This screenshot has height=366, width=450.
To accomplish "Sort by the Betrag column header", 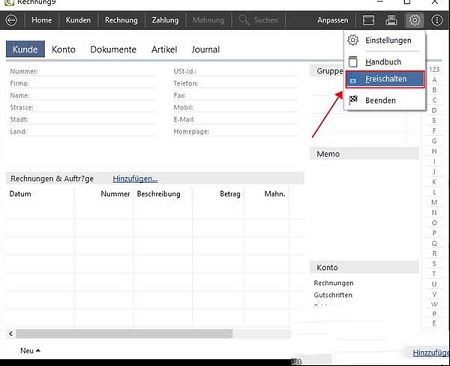I will pyautogui.click(x=230, y=194).
